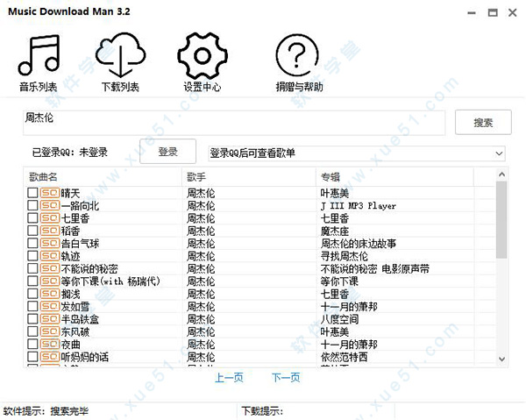Check the box for song 晴天
This screenshot has height=420, width=526.
pyautogui.click(x=32, y=193)
